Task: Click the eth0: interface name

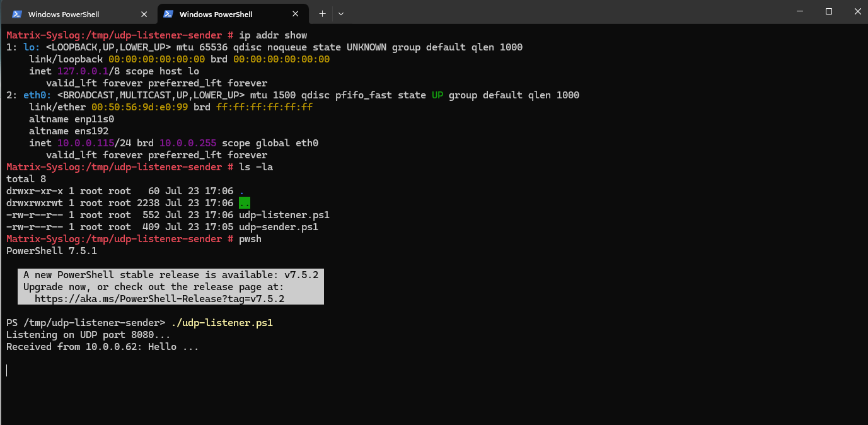Action: coord(37,95)
